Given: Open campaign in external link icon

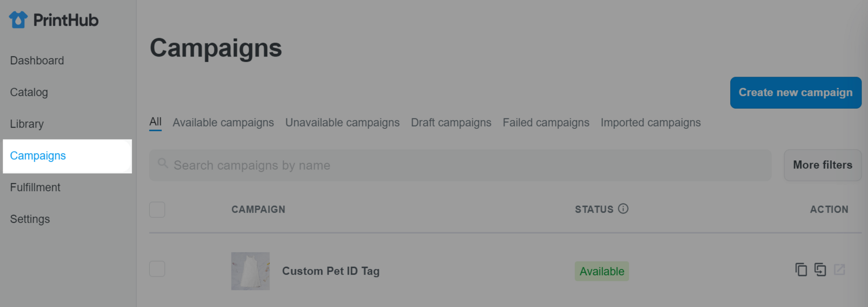Looking at the screenshot, I should pos(839,270).
